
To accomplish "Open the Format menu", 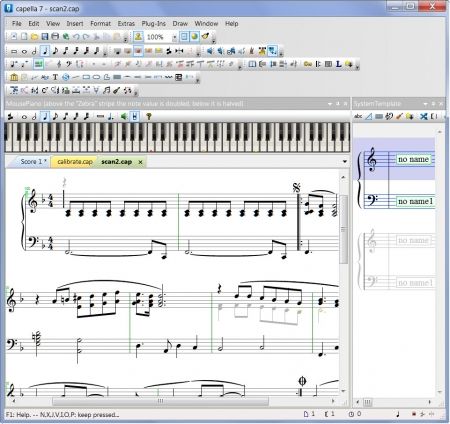I will tap(100, 23).
